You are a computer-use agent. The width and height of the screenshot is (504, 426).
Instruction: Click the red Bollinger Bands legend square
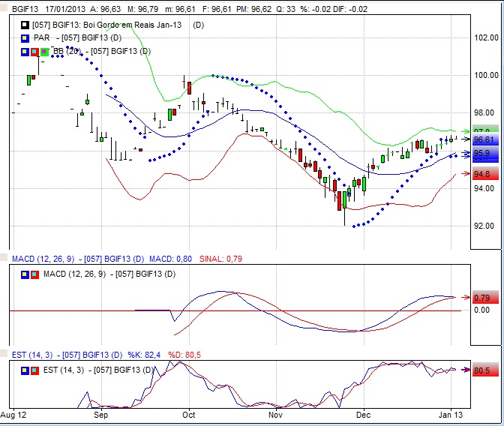click(35, 51)
